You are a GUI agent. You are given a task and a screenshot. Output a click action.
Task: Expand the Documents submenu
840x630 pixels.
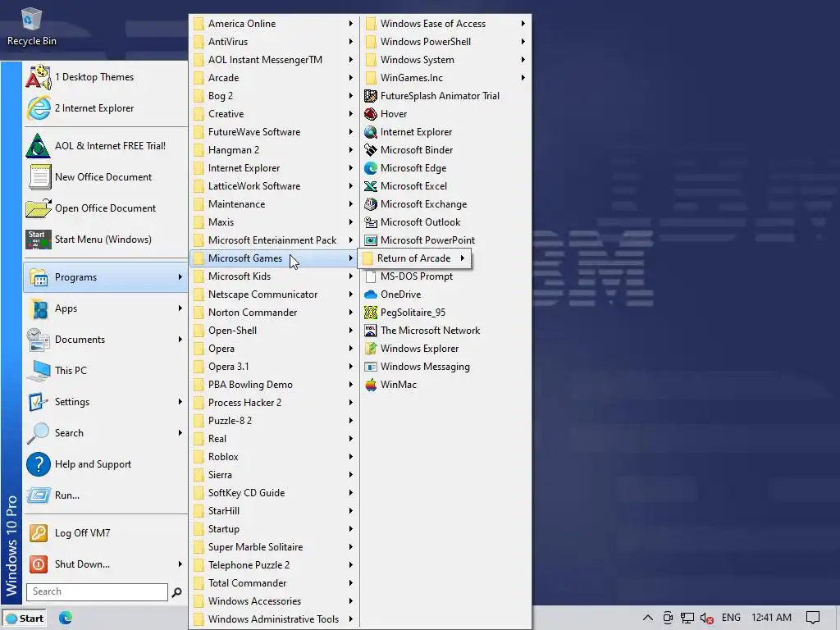[106, 339]
